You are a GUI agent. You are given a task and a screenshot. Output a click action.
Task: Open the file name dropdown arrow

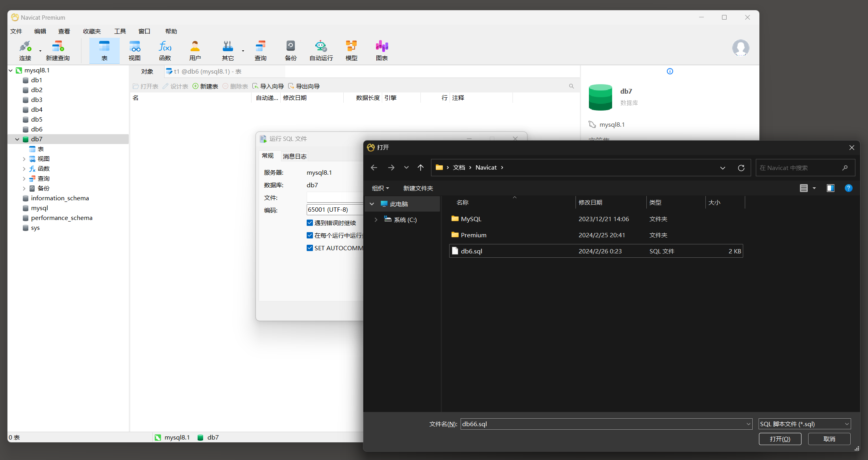pos(748,424)
